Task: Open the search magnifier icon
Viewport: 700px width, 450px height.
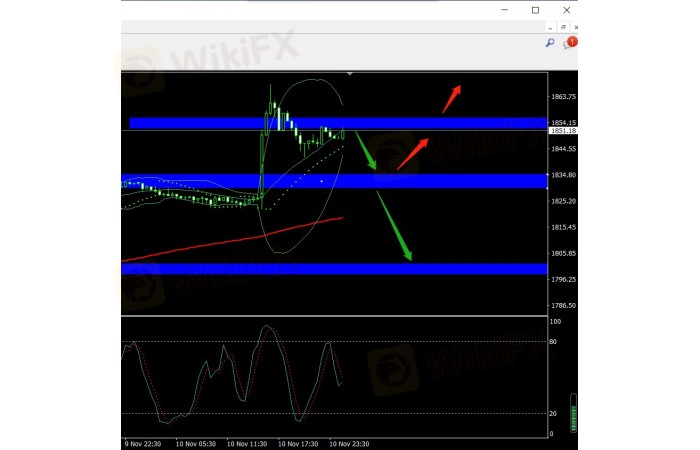Action: coord(550,43)
